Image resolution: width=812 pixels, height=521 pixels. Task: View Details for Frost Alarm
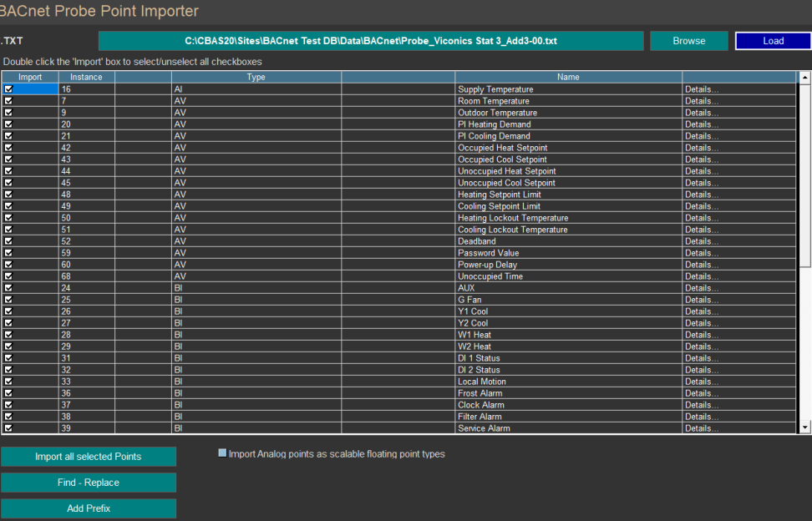(702, 393)
